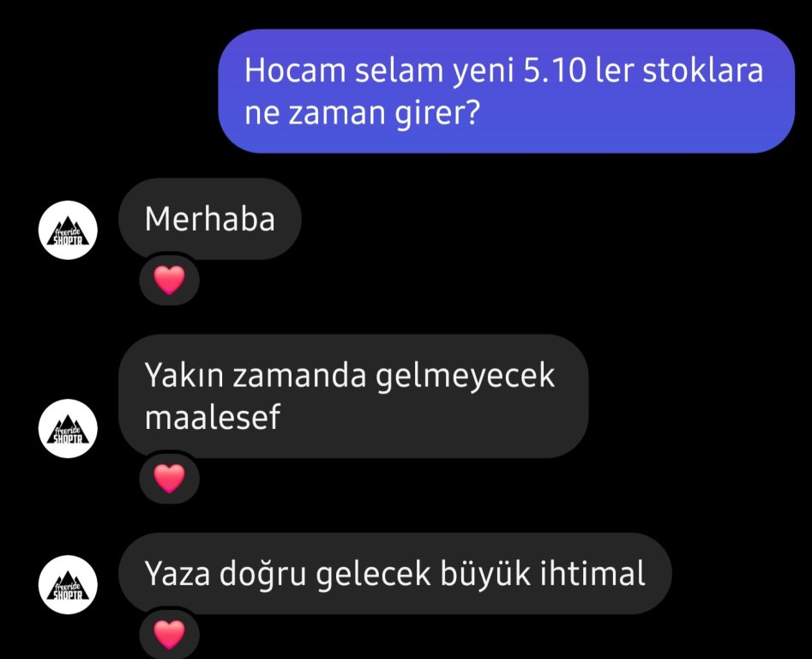
Task: Click the word 'maalesef' in the reply
Action: click(213, 416)
